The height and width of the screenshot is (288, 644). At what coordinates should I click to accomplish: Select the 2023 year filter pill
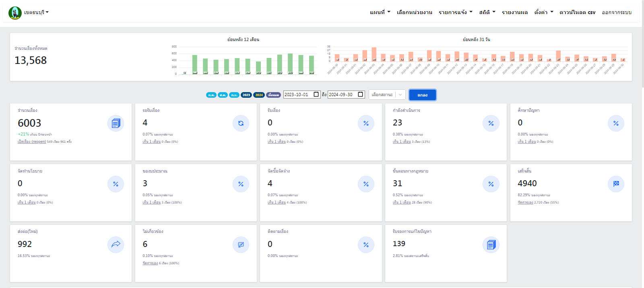click(x=246, y=95)
